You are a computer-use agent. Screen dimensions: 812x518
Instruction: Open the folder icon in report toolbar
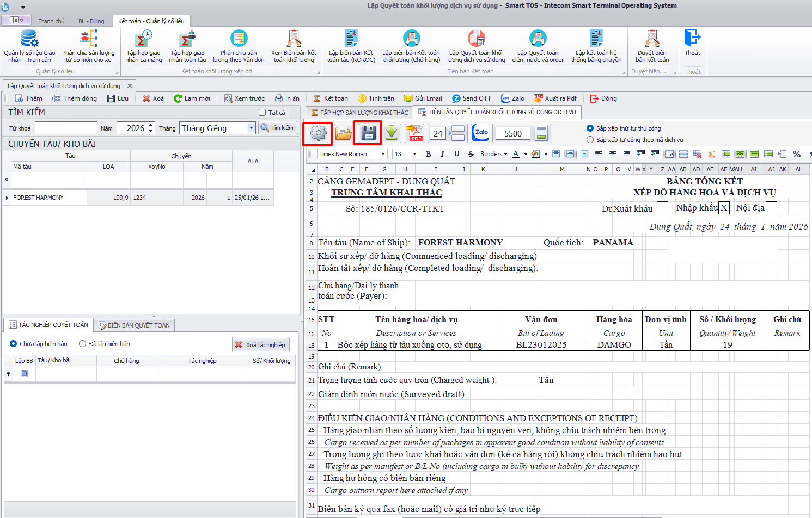tap(343, 133)
